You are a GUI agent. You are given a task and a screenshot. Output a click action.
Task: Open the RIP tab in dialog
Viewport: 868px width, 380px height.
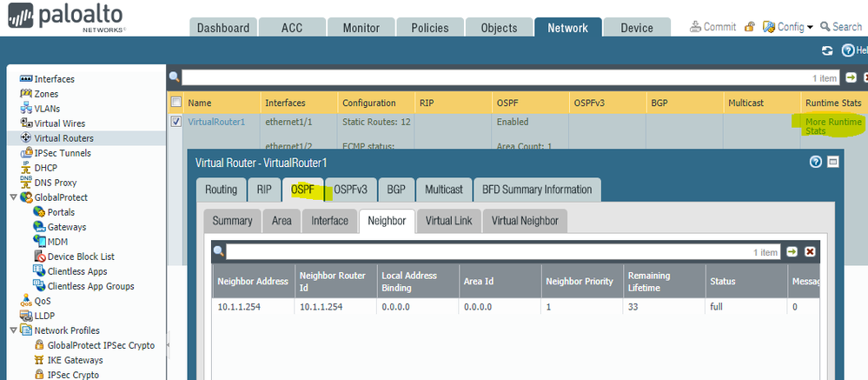click(264, 190)
